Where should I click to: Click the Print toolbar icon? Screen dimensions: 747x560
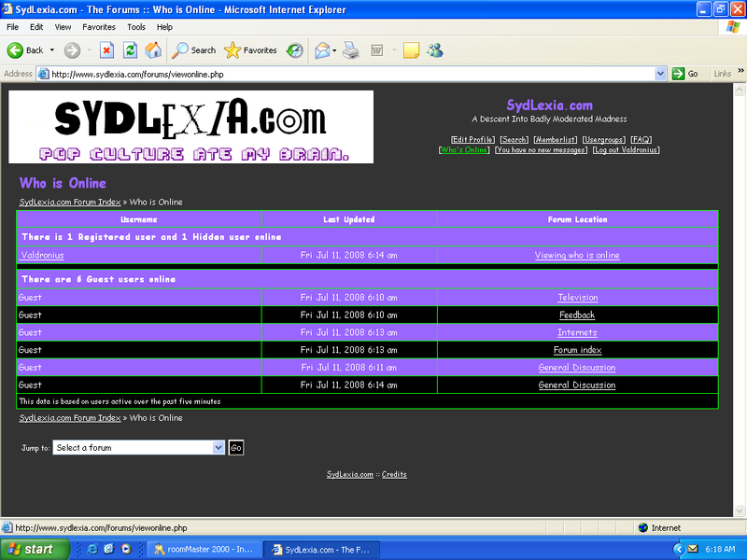(x=350, y=50)
